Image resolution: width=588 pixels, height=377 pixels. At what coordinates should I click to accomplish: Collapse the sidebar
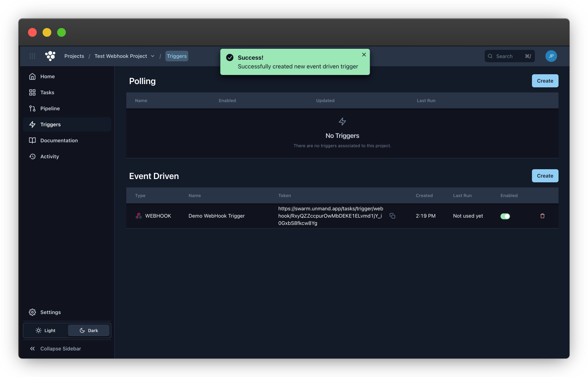coord(60,349)
